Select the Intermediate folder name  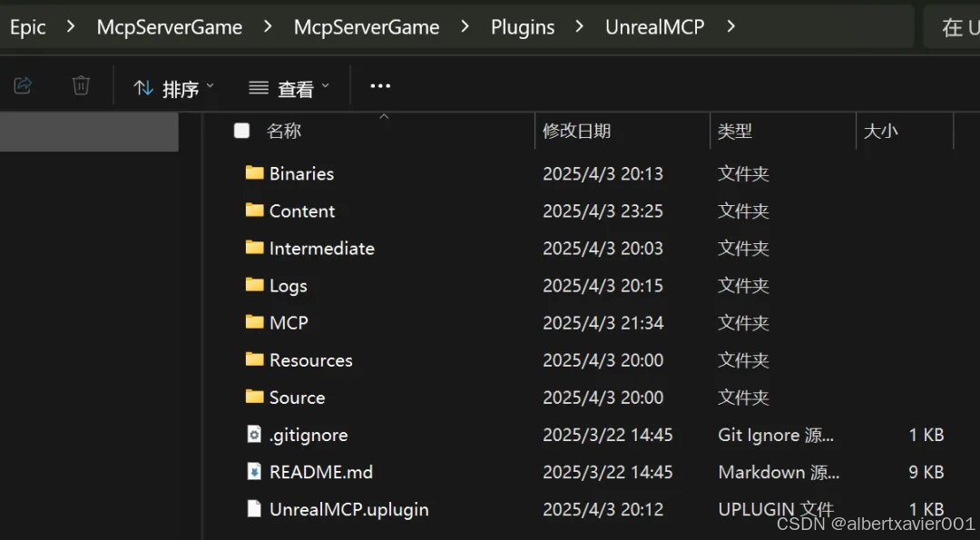coord(322,249)
